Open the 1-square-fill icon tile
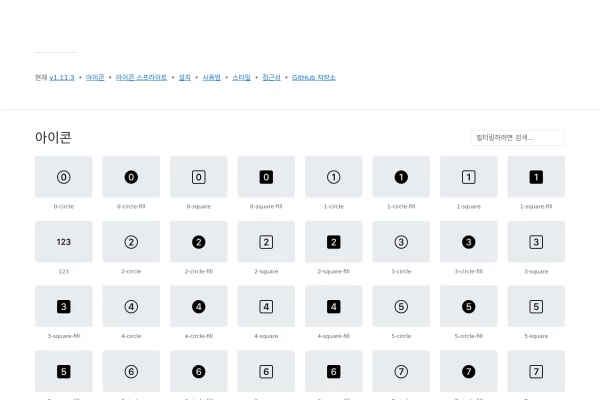The width and height of the screenshot is (600, 400). pyautogui.click(x=536, y=177)
